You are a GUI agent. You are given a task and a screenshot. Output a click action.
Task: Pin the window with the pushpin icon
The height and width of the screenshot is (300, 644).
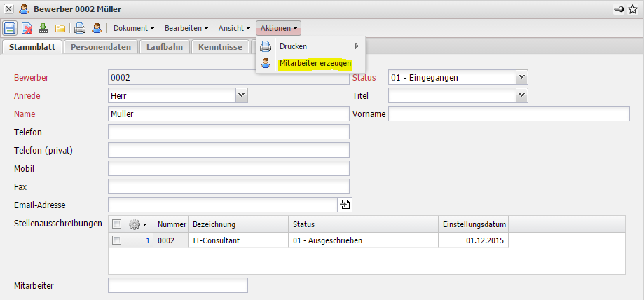pos(619,9)
